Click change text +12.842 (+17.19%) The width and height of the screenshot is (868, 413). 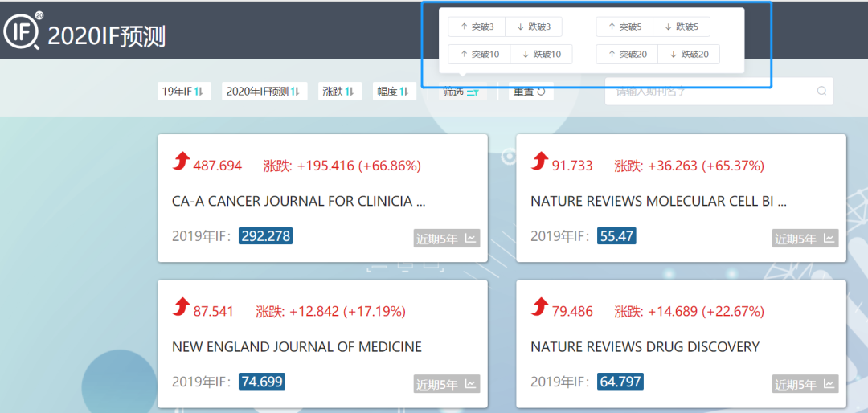pyautogui.click(x=348, y=311)
